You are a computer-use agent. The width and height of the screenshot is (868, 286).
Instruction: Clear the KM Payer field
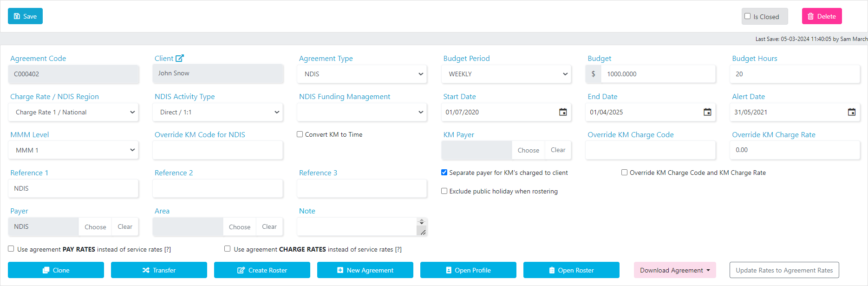(558, 150)
